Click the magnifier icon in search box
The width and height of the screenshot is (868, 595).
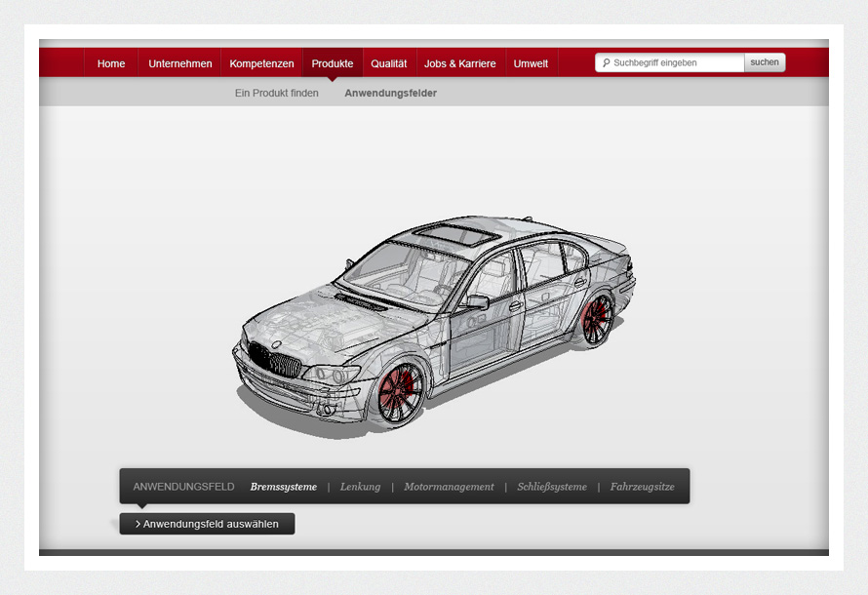606,62
